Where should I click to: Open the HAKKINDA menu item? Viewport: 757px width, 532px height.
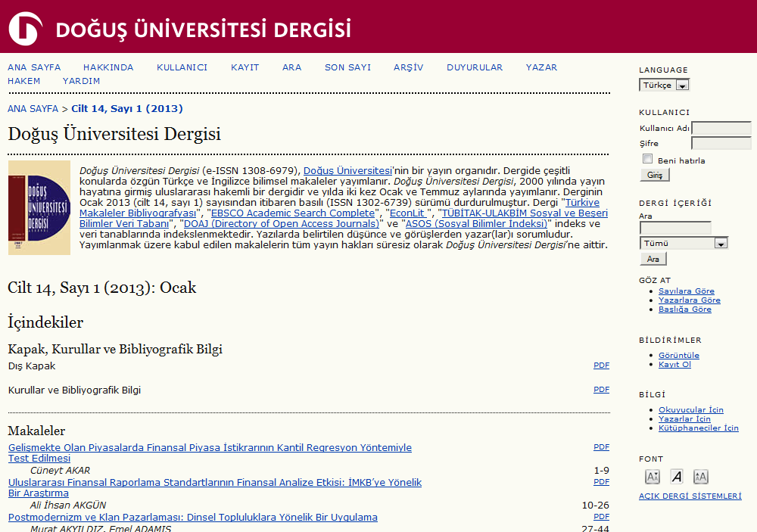pyautogui.click(x=108, y=67)
